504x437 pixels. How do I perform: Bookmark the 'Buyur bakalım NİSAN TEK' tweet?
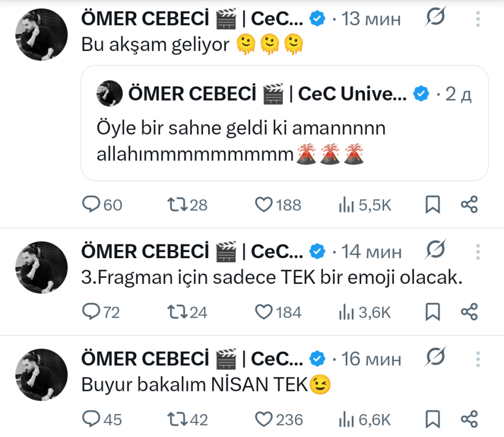[x=432, y=419]
